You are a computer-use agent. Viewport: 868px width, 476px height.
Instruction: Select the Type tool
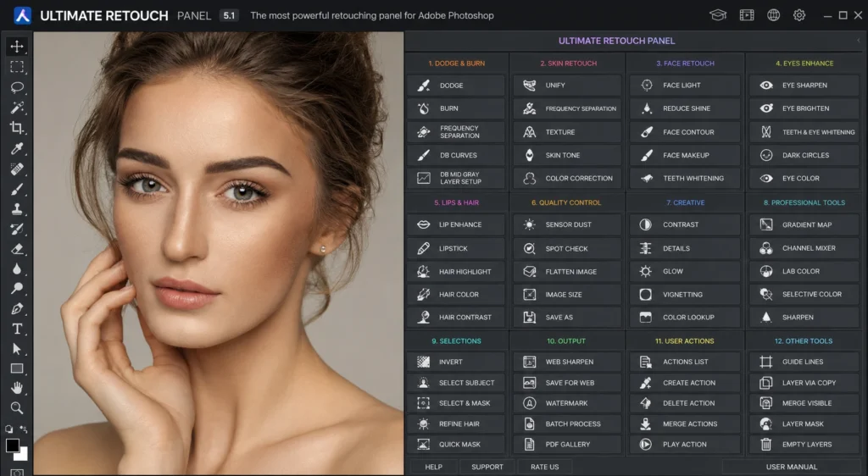[x=17, y=329]
